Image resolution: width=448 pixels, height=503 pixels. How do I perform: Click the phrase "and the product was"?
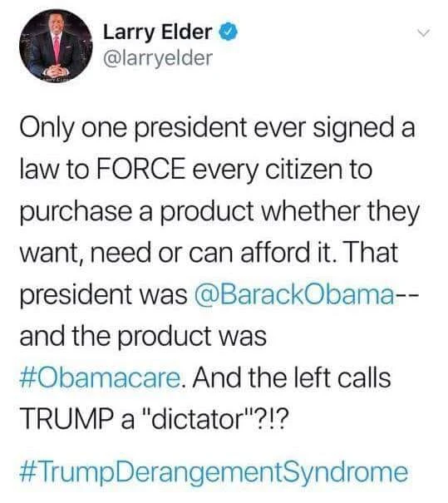pyautogui.click(x=143, y=336)
